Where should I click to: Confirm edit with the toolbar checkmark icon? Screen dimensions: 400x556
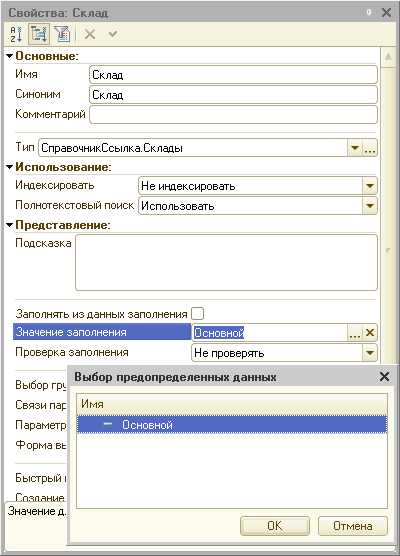113,34
